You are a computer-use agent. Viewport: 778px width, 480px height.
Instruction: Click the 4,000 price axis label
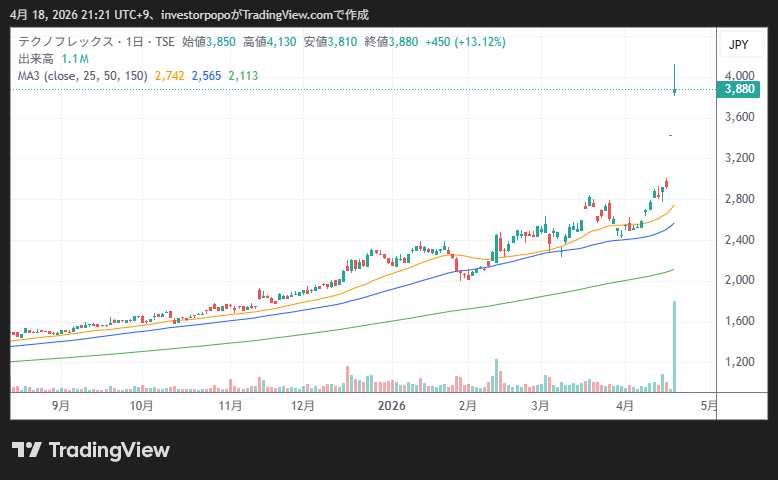point(739,76)
